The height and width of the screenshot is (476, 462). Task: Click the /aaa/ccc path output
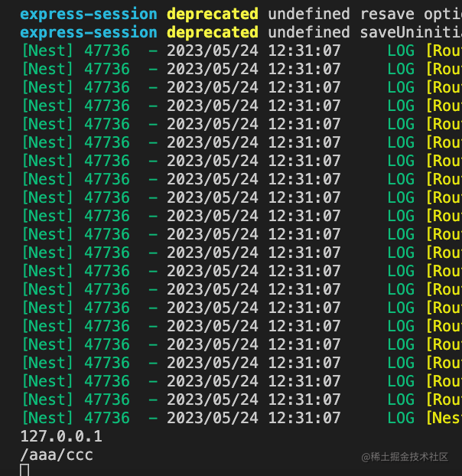[x=57, y=455]
